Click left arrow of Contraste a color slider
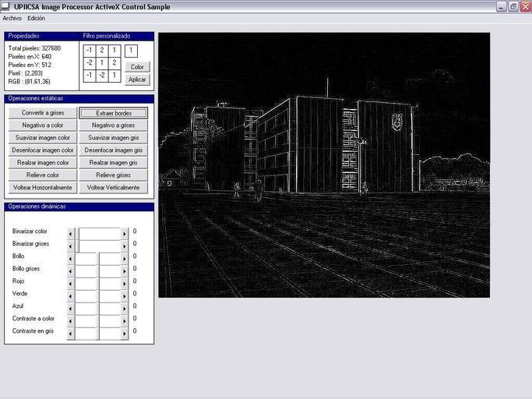 [x=71, y=321]
